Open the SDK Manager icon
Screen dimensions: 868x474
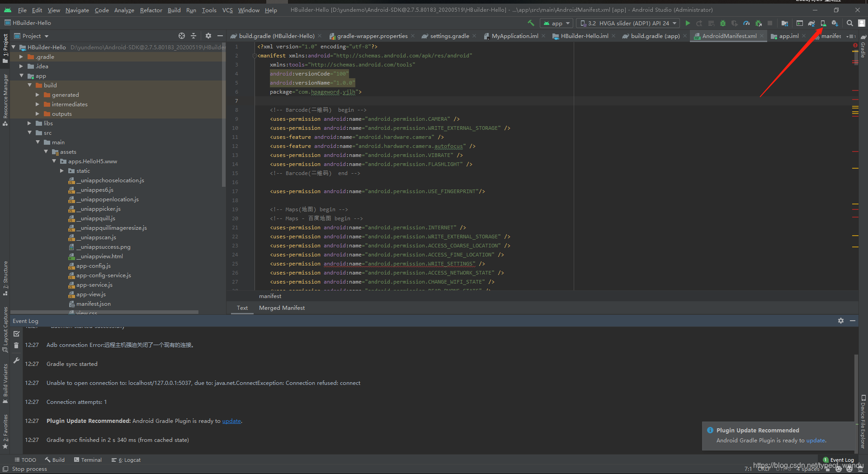pyautogui.click(x=835, y=23)
